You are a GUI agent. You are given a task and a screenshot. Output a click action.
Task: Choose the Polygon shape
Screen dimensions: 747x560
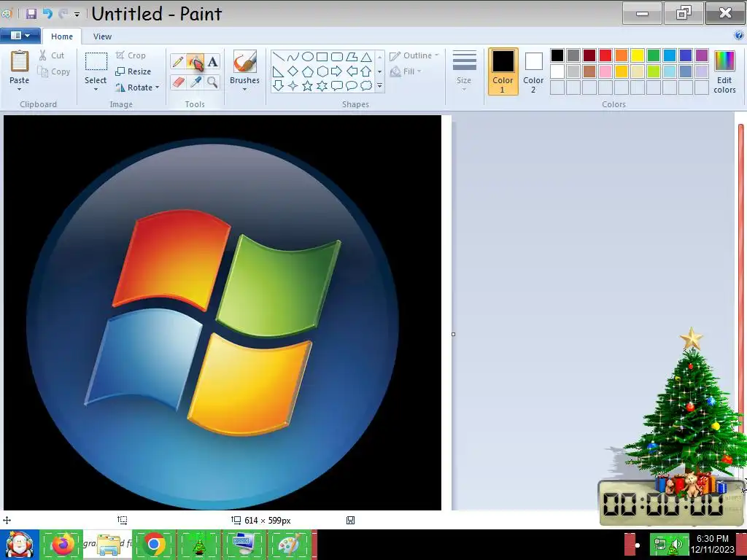[x=352, y=57]
